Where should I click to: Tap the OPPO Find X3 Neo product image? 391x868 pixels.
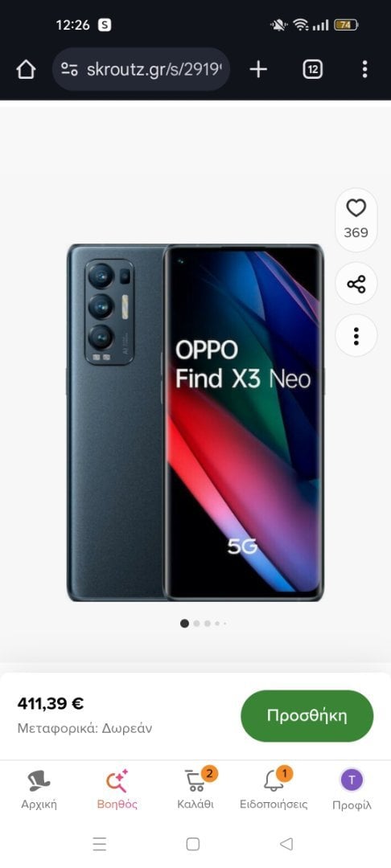pos(195,423)
